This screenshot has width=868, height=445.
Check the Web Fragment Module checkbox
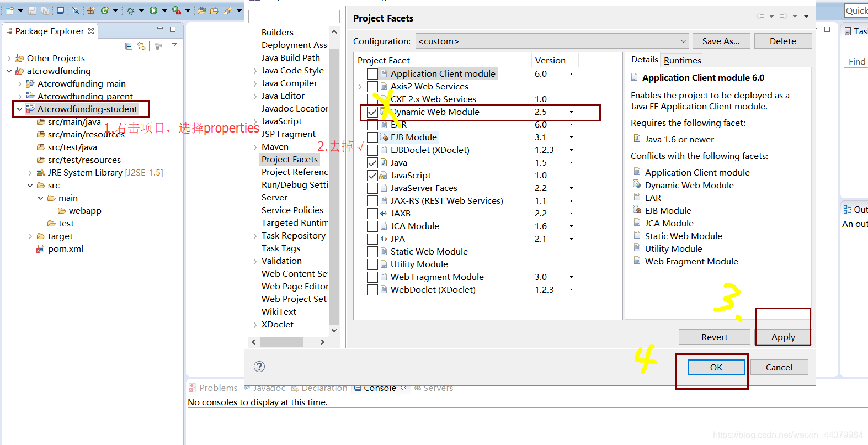tap(372, 277)
